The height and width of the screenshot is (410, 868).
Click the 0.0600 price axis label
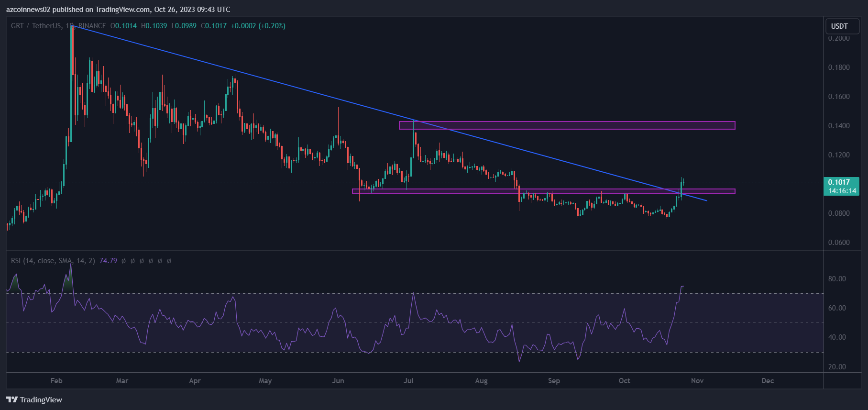click(x=839, y=243)
